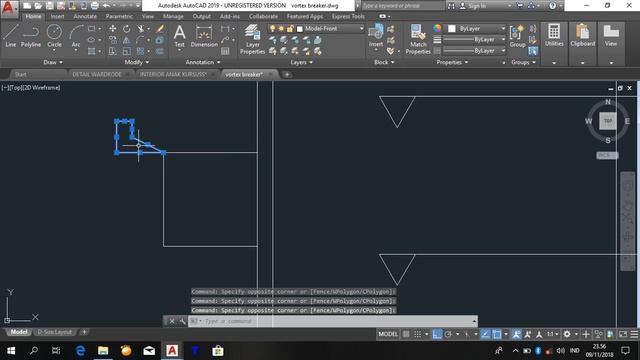Open the AutoCAD application menu logo
640x360 pixels.
tap(8, 8)
